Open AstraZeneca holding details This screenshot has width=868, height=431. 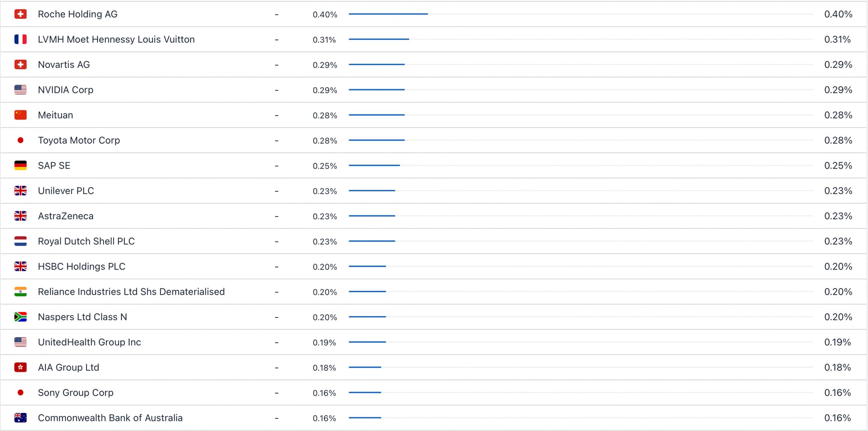(66, 216)
